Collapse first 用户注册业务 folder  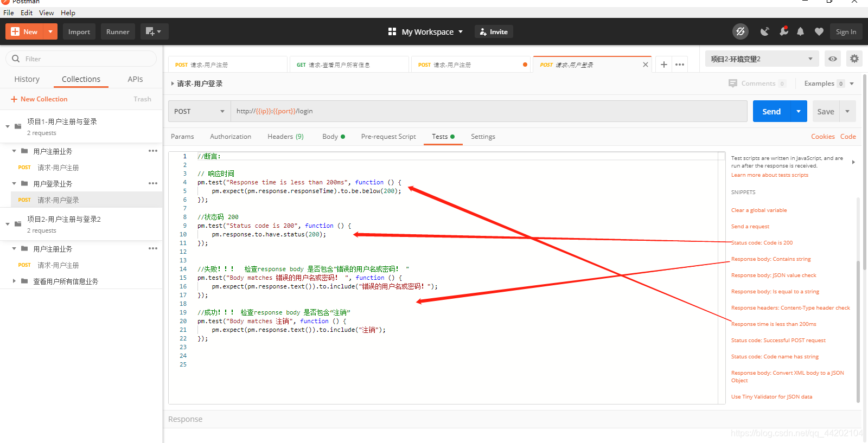pyautogui.click(x=14, y=151)
